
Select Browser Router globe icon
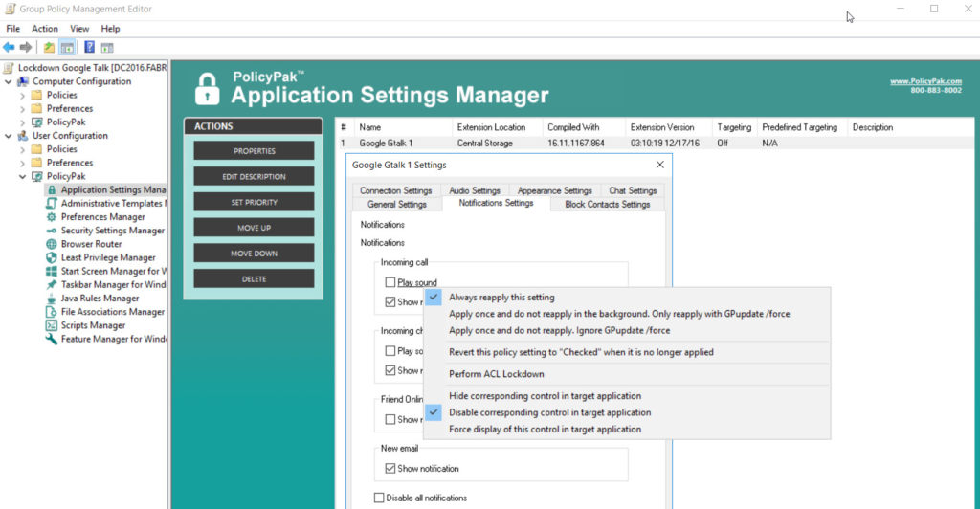(x=52, y=244)
